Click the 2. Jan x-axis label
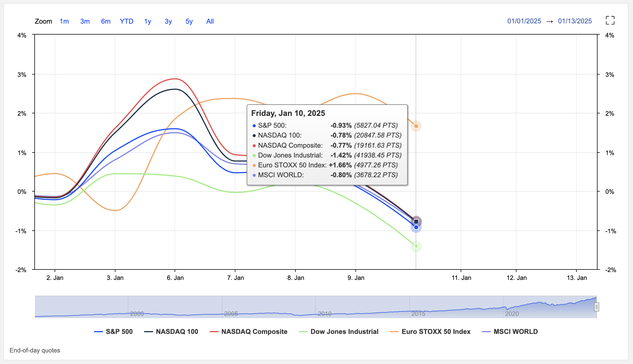 55,278
